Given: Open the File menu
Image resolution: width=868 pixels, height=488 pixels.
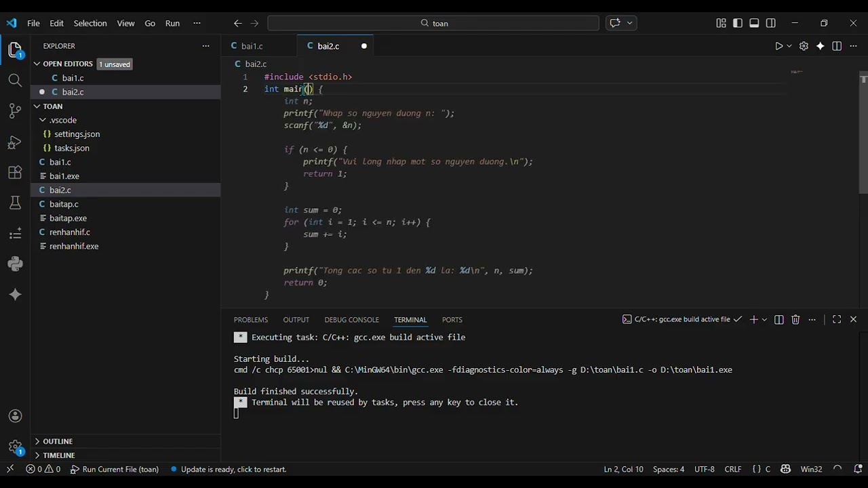Looking at the screenshot, I should pyautogui.click(x=33, y=23).
